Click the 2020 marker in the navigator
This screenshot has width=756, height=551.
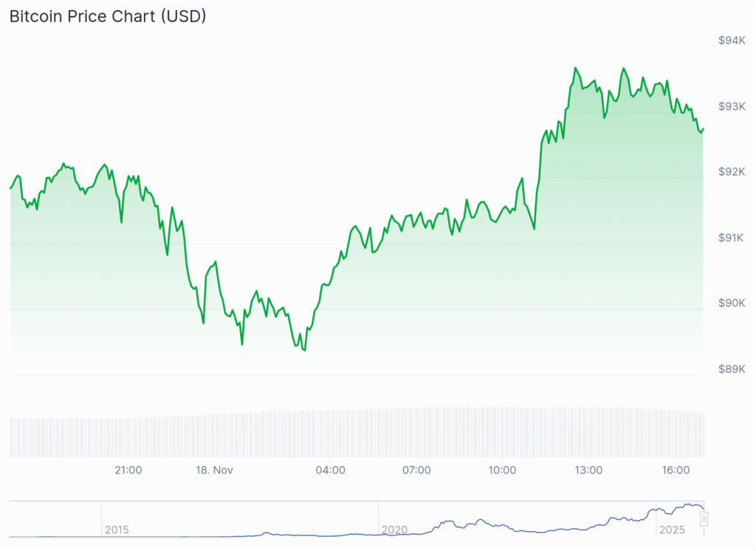coord(394,530)
